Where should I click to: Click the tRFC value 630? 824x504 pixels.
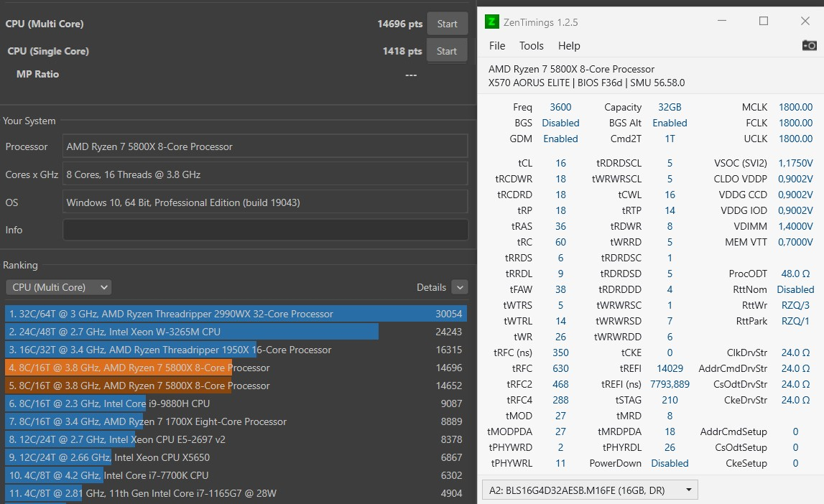point(561,368)
